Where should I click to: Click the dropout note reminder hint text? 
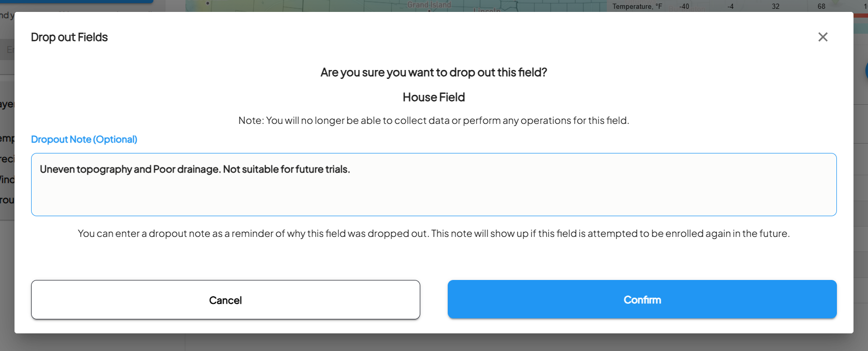pyautogui.click(x=434, y=234)
